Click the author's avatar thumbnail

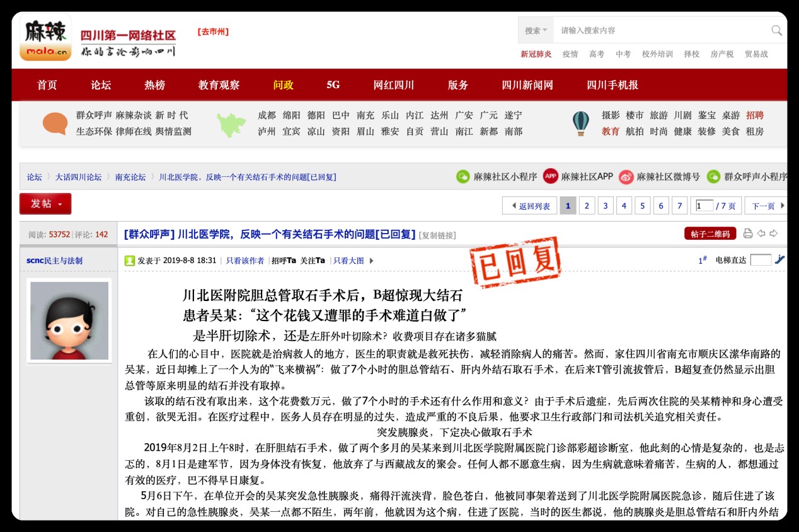pyautogui.click(x=69, y=320)
